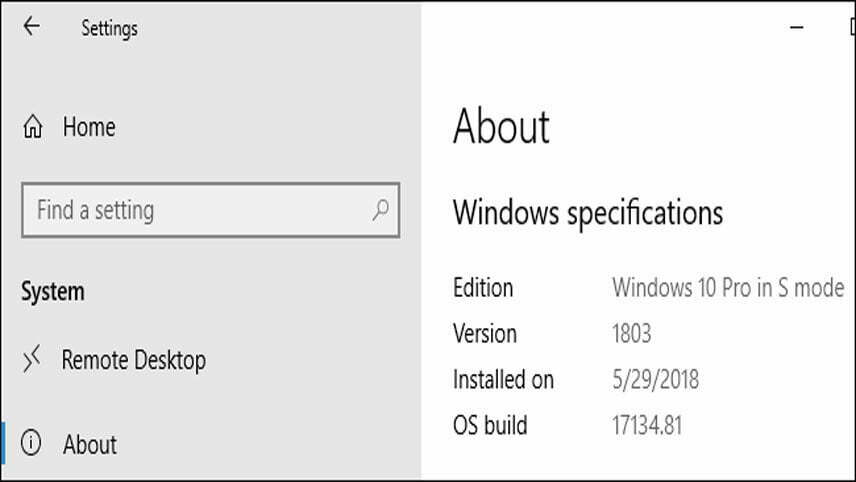
Task: Click the Settings window title text
Action: pyautogui.click(x=109, y=28)
